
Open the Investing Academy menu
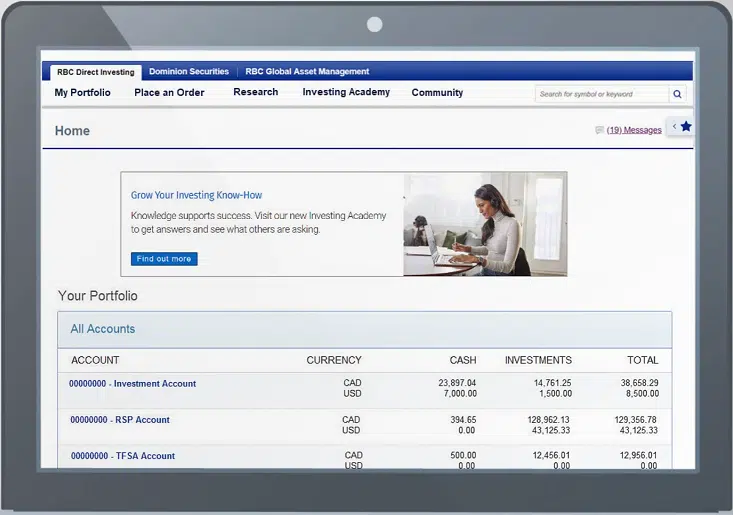pos(346,92)
